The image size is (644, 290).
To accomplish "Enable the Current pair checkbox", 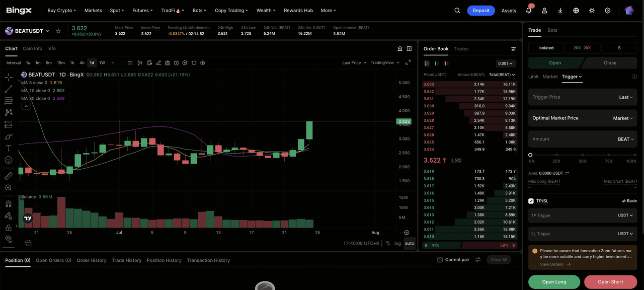I will (x=440, y=260).
